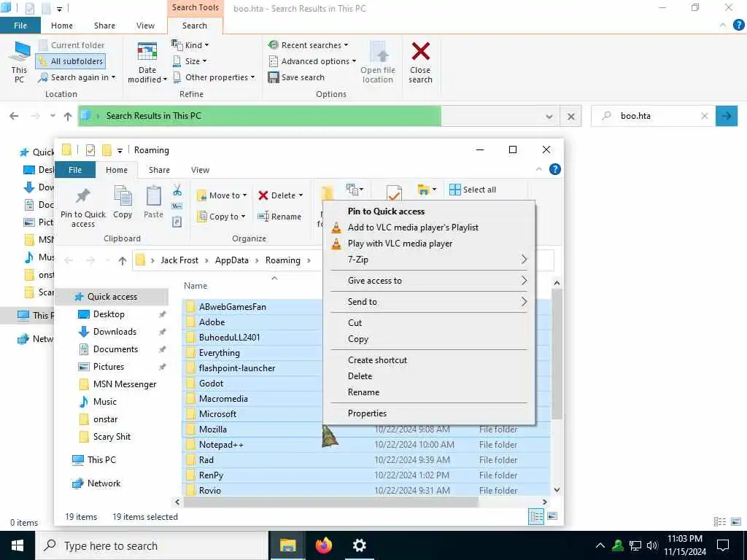The image size is (747, 560).
Task: Click the volume icon in system tray
Action: tap(652, 545)
